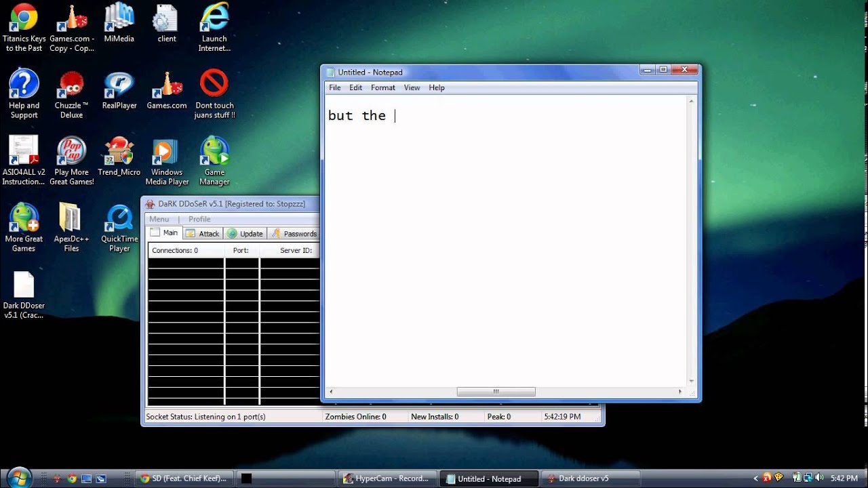
Task: Open Notepad File menu
Action: [x=334, y=87]
